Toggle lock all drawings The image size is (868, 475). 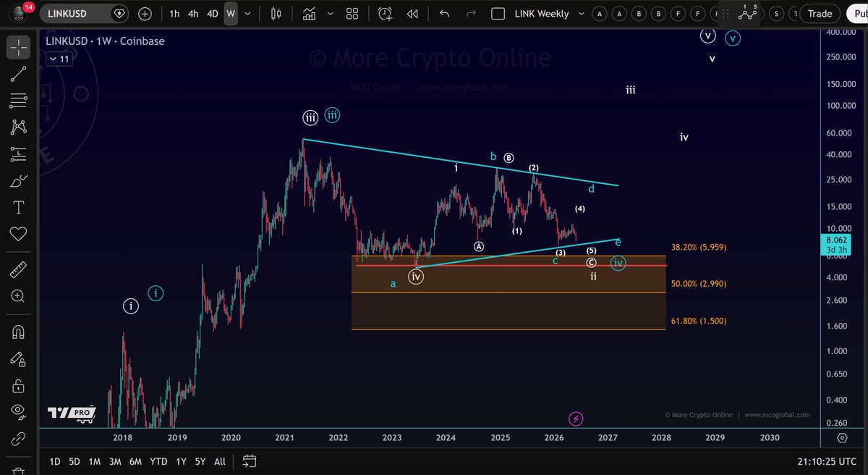click(18, 385)
